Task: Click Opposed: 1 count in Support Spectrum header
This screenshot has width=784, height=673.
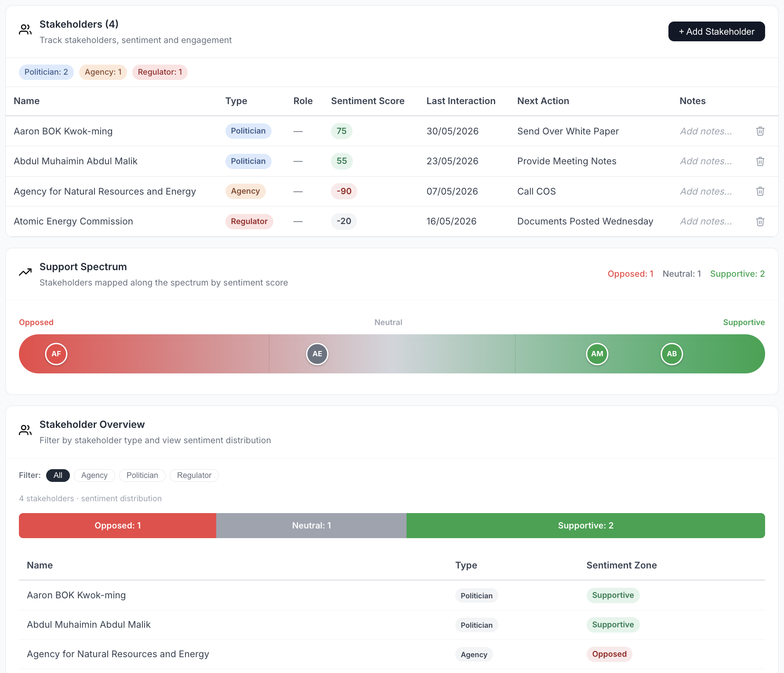Action: tap(631, 274)
